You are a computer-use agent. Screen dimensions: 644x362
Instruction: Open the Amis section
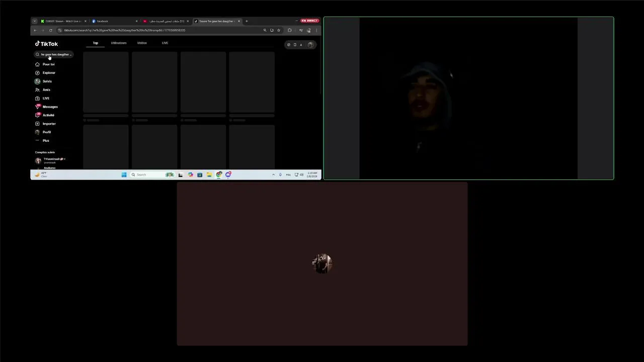(x=43, y=90)
